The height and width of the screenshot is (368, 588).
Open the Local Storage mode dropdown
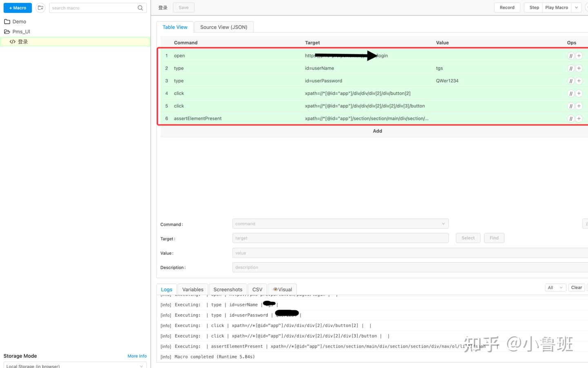tap(75, 365)
